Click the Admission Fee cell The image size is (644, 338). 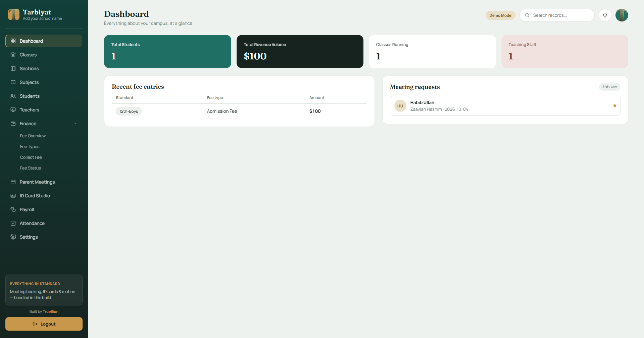222,111
